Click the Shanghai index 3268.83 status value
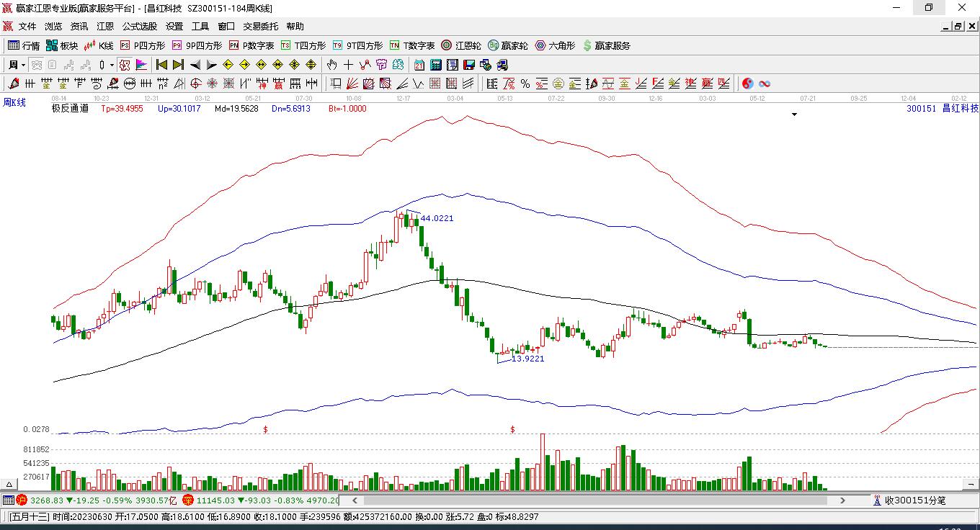The width and height of the screenshot is (980, 530). click(x=47, y=500)
